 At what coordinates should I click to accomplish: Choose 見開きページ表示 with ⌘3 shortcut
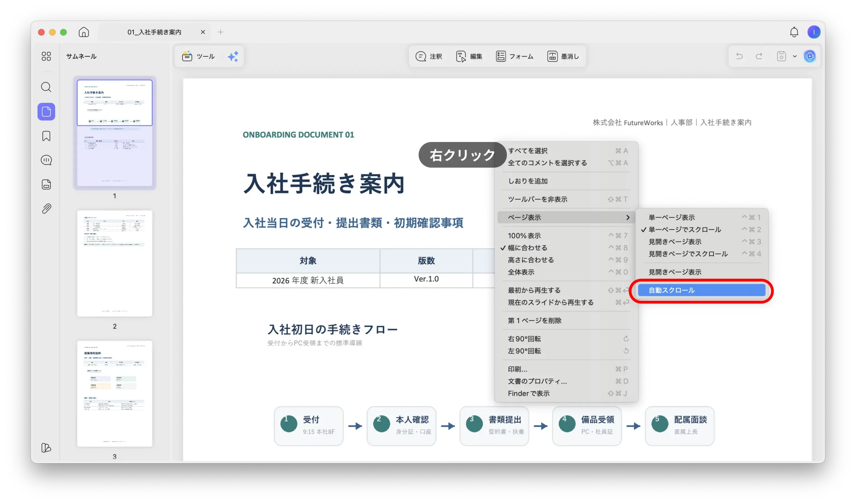[702, 242]
